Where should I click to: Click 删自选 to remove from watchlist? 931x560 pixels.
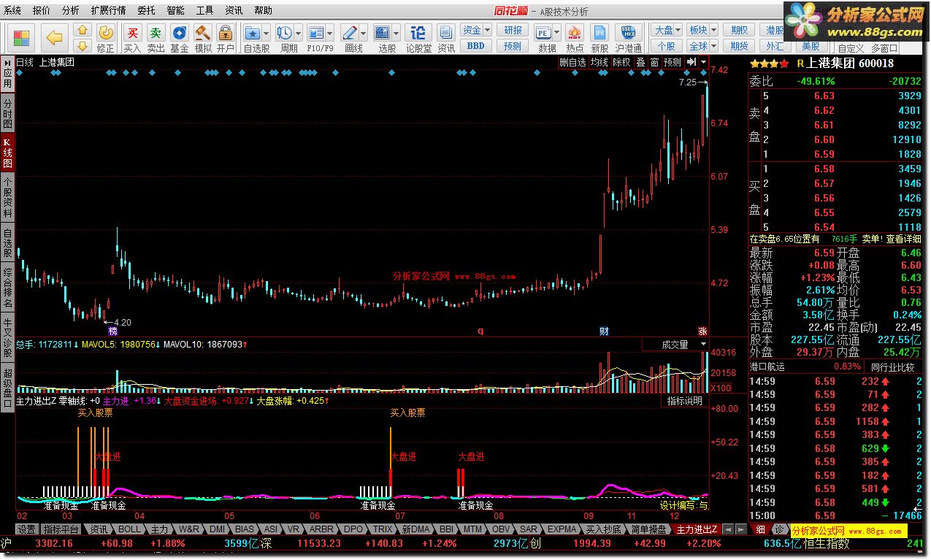pyautogui.click(x=572, y=62)
